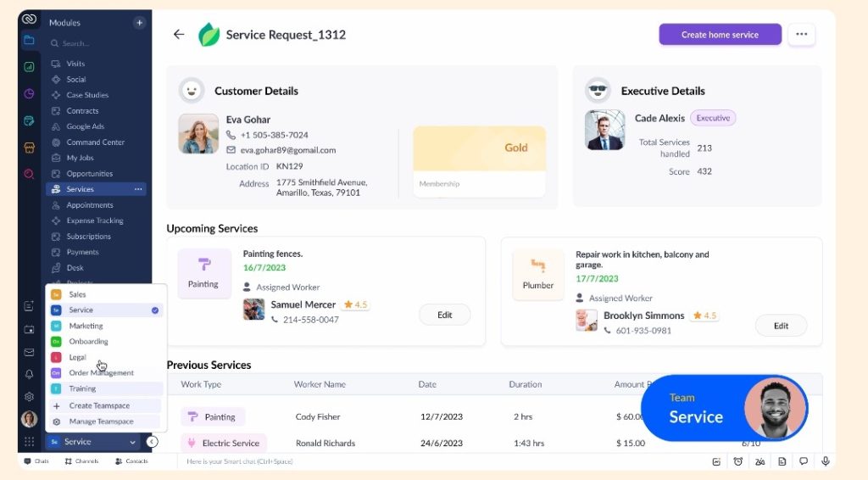Image resolution: width=868 pixels, height=480 pixels.
Task: Open the Service teamspace switcher dropdown
Action: (92, 442)
